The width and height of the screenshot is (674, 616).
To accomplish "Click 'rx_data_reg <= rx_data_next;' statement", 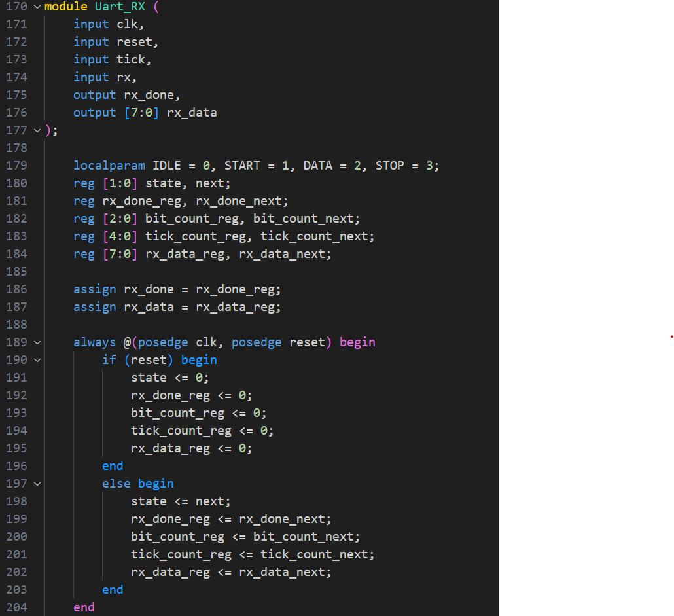I will pyautogui.click(x=231, y=572).
